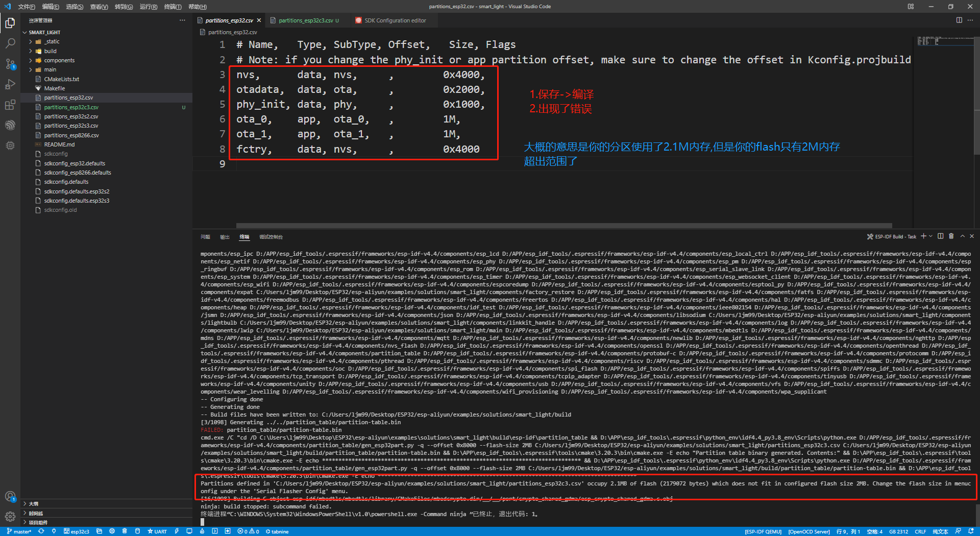This screenshot has width=980, height=536.
Task: Switch to Problems panel tab
Action: click(205, 237)
